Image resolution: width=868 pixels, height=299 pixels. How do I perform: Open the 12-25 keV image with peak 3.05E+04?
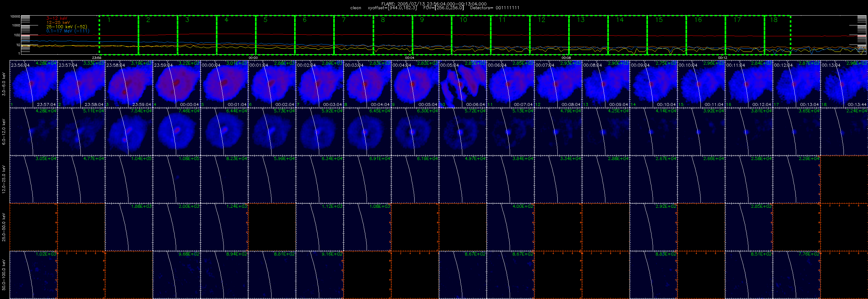coord(33,179)
